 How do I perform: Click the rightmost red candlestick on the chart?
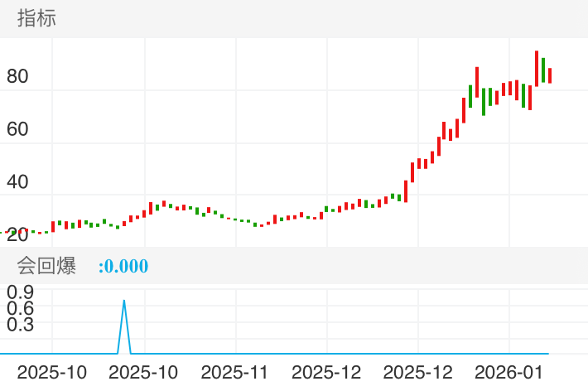tap(550, 75)
